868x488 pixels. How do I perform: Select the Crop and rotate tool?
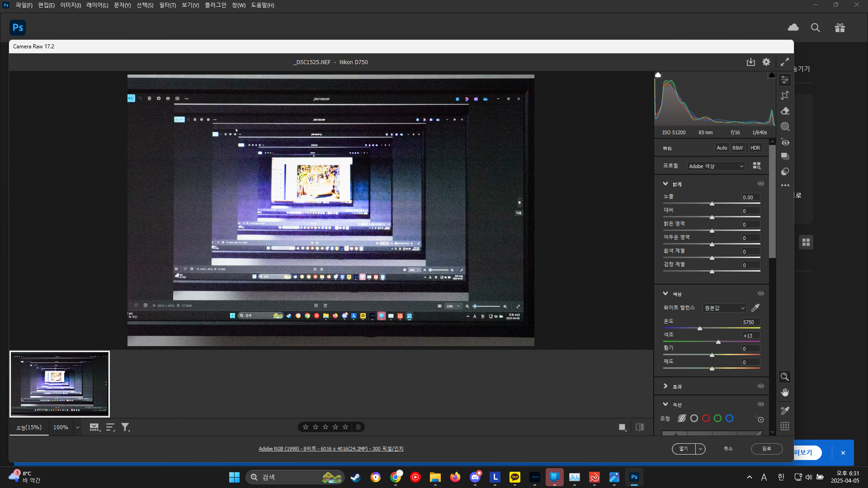point(785,95)
